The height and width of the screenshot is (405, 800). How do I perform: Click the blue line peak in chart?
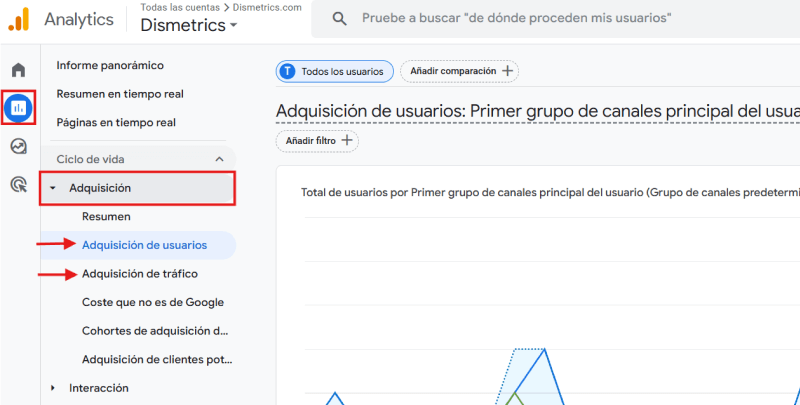click(544, 349)
